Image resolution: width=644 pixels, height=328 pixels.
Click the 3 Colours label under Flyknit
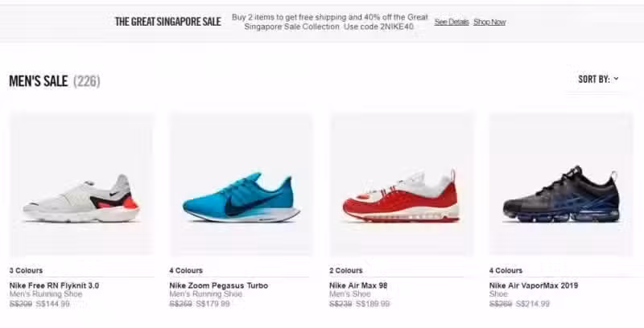26,271
